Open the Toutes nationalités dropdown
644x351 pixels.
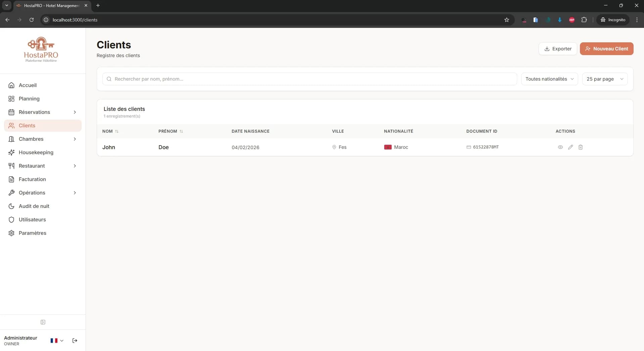click(x=549, y=79)
